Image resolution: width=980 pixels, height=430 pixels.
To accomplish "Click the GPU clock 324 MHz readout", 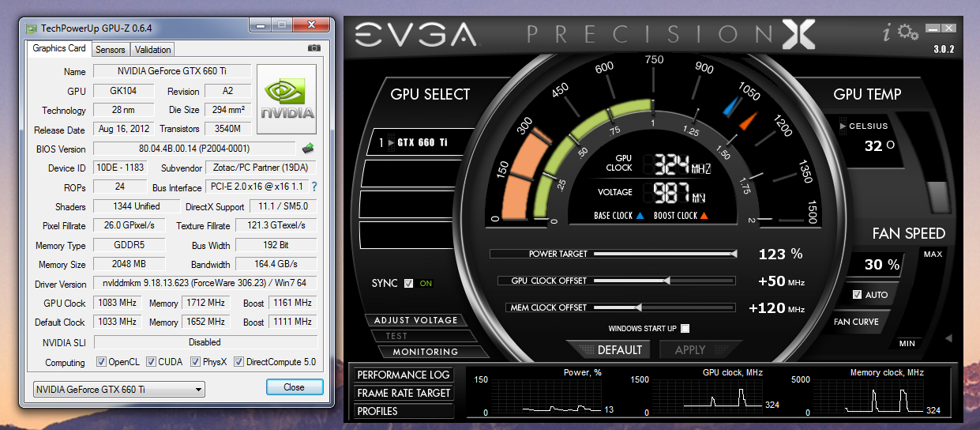I will 678,164.
